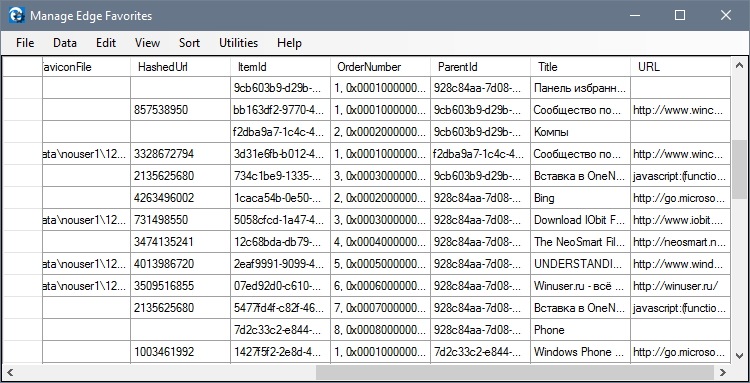Open the View menu
Screen dimensions: 750x383
coord(147,43)
